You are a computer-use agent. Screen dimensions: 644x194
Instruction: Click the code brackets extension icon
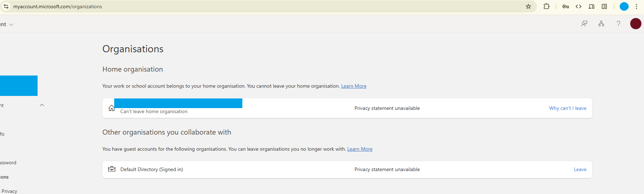click(578, 6)
